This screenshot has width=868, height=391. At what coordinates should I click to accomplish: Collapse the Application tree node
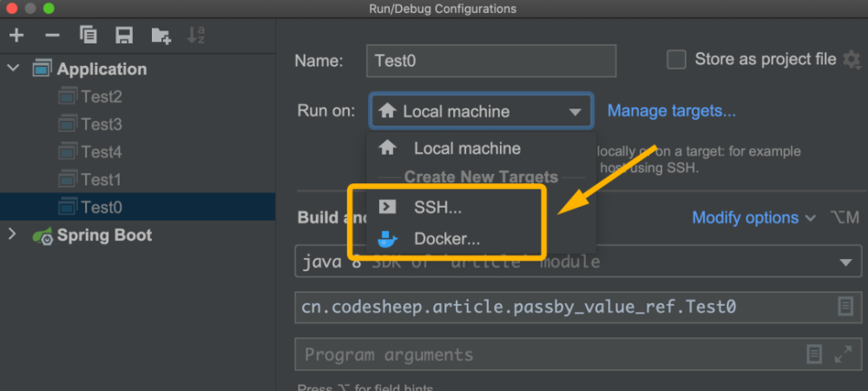pyautogui.click(x=14, y=69)
